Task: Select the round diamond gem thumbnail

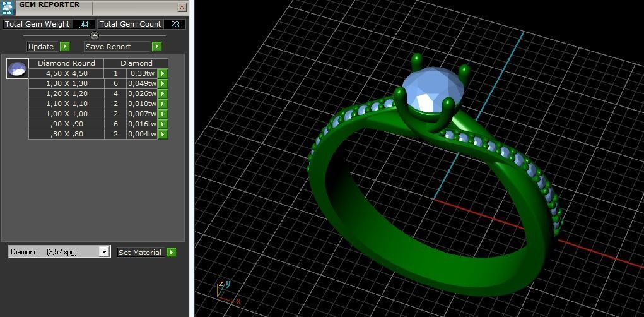Action: 18,68
